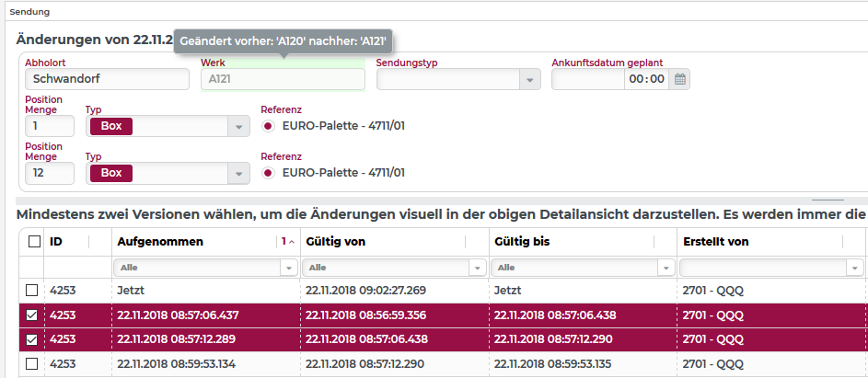Open the Aufgenommen filter dropdown 'Alle'
The image size is (868, 378).
[x=291, y=268]
